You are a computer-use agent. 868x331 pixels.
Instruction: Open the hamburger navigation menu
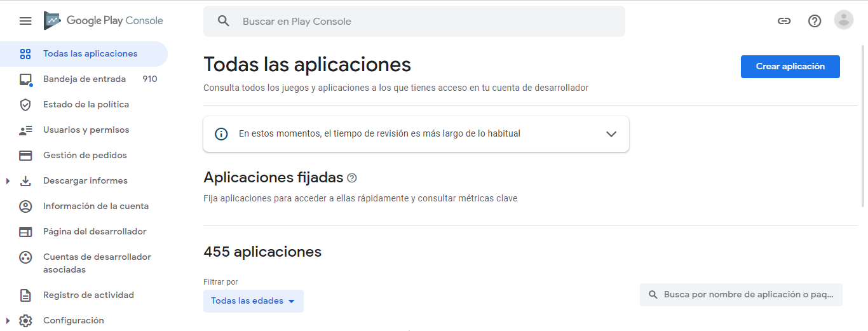coord(25,21)
